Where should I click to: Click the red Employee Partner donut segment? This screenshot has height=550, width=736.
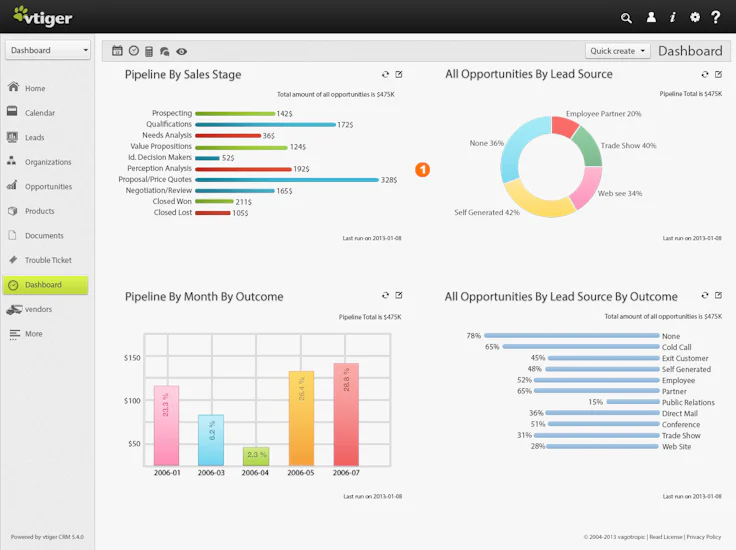click(564, 125)
